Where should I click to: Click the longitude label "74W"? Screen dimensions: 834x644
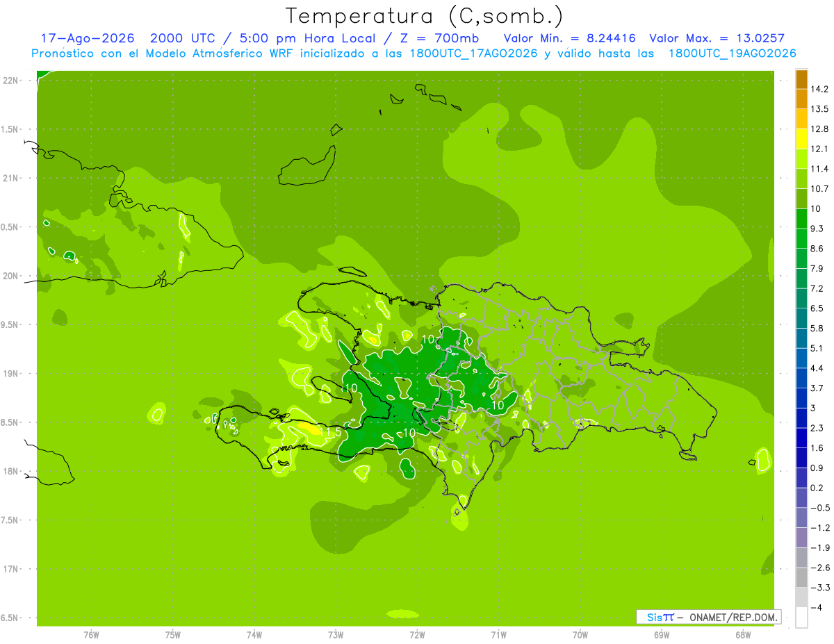[254, 635]
